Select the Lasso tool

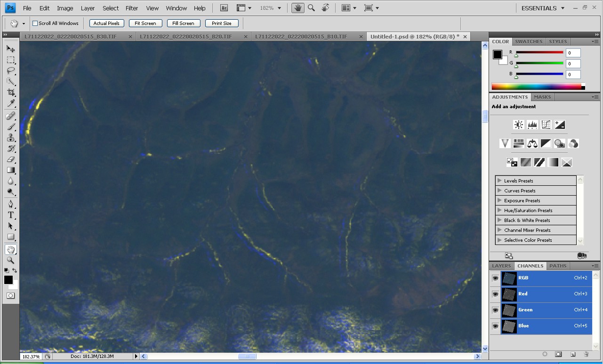click(10, 71)
